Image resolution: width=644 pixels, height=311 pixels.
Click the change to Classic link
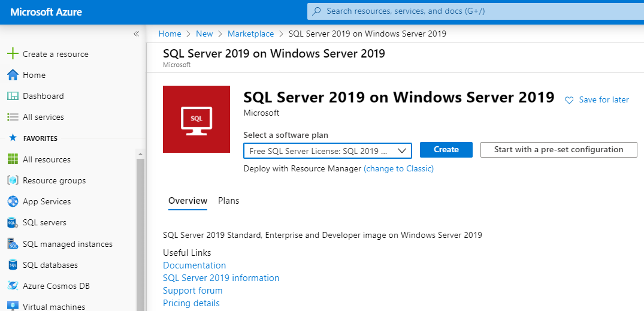tap(398, 168)
